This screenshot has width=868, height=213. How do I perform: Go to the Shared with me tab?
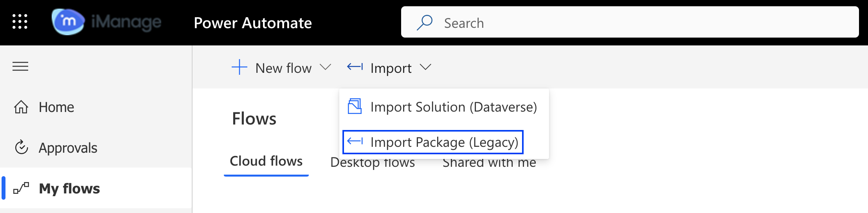click(489, 163)
